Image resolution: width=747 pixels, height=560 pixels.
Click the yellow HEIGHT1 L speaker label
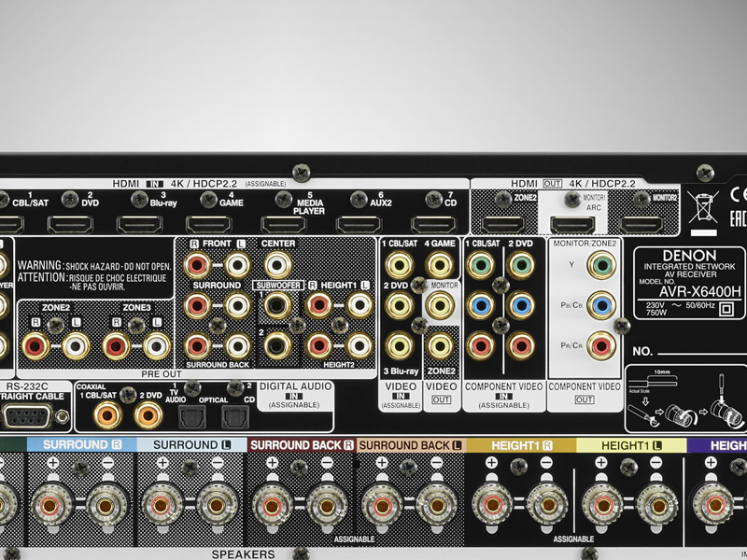(x=631, y=445)
